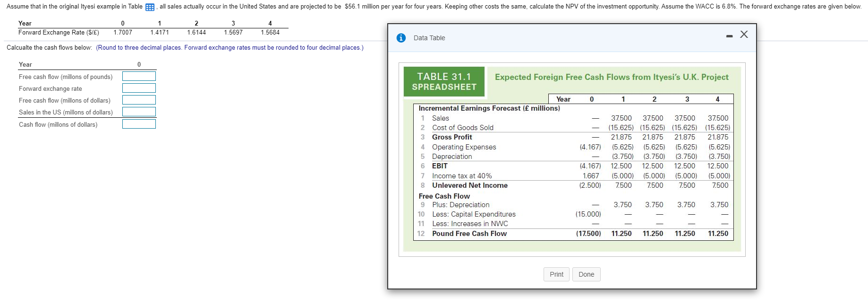Close the Data Table dialog with X

[x=744, y=35]
